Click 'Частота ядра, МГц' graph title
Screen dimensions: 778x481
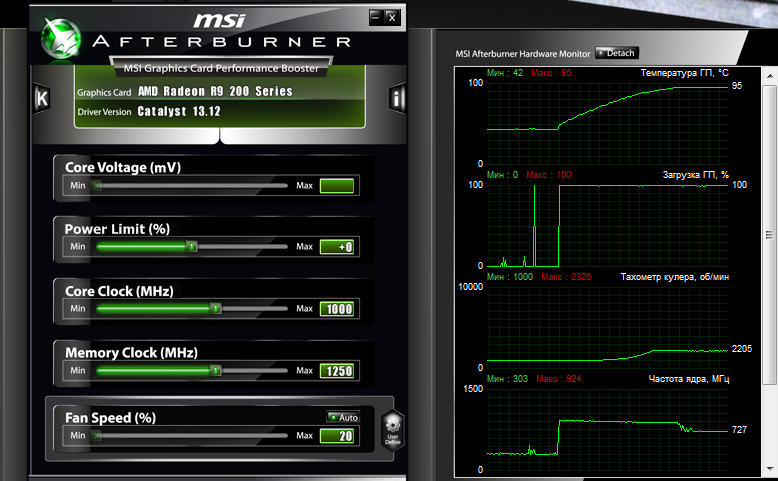point(689,379)
